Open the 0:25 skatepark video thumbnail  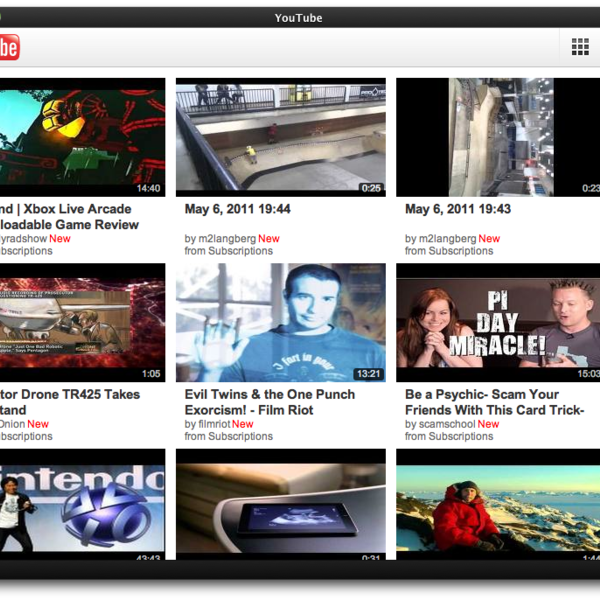280,137
